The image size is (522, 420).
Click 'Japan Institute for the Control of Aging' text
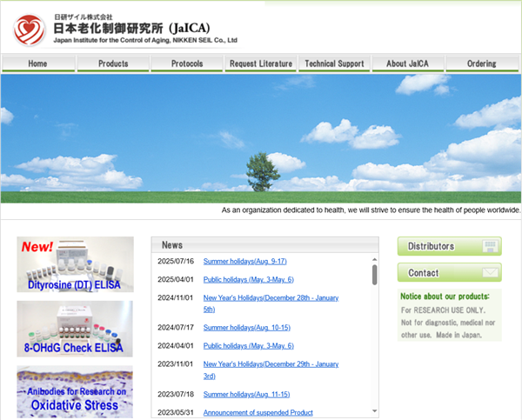click(145, 40)
